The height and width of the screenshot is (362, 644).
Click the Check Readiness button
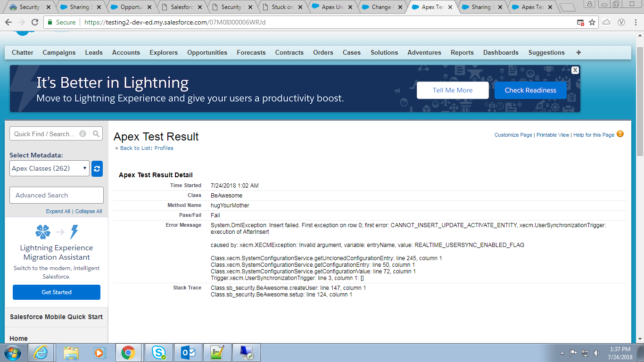pyautogui.click(x=530, y=90)
